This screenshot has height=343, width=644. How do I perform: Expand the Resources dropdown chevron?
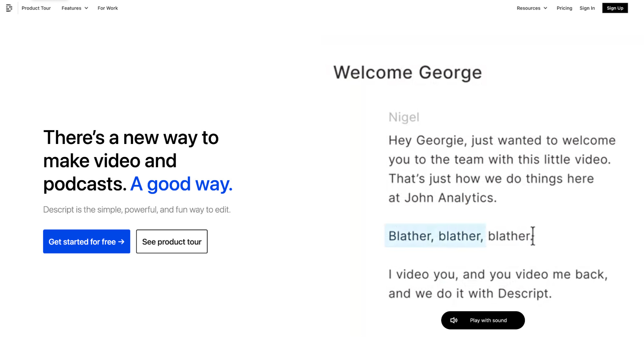545,8
